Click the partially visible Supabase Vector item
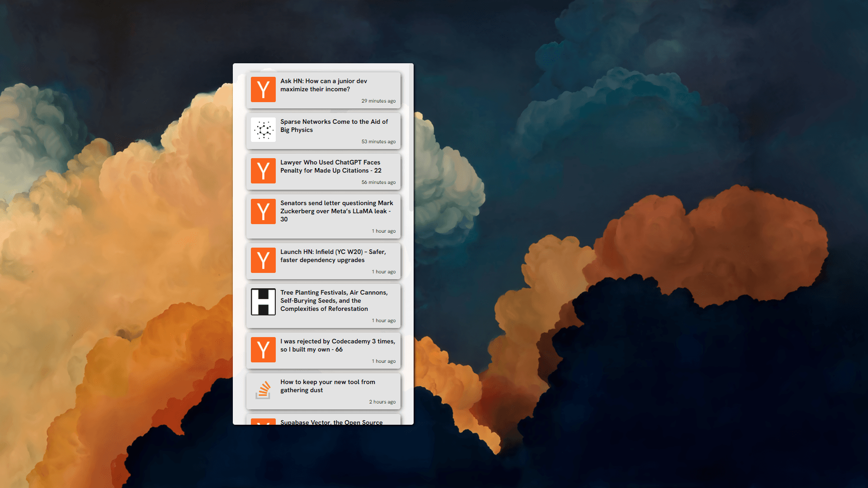868x488 pixels. 331,422
